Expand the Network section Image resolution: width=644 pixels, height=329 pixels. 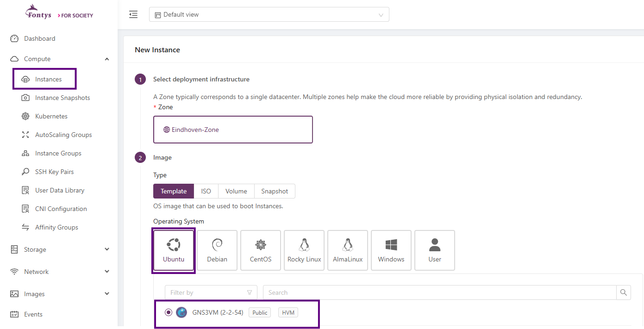[x=36, y=272]
